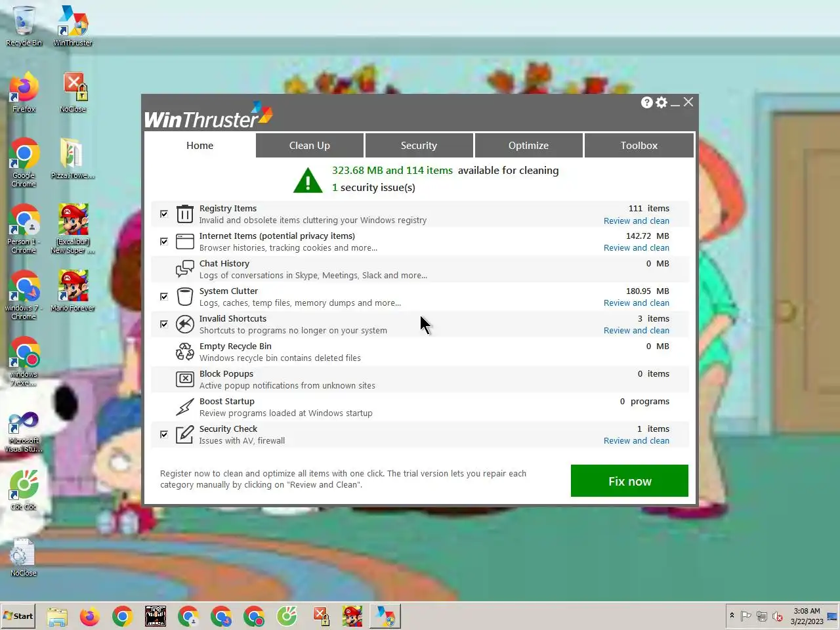Click the 'Empty Recycle Bin' row label
Viewport: 840px width, 630px height.
click(236, 346)
